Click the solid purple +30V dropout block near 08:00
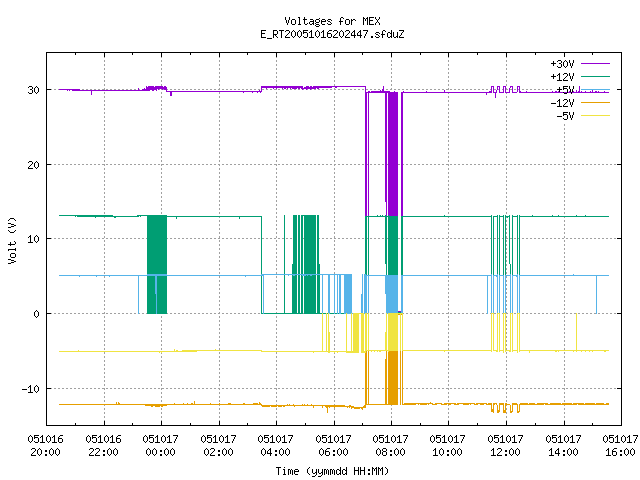The height and width of the screenshot is (480, 640). (393, 154)
